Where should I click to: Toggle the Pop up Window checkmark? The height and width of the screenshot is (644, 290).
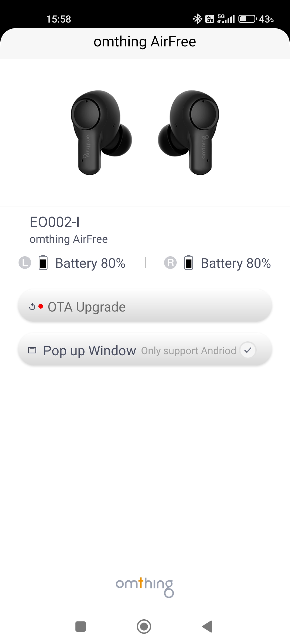248,350
